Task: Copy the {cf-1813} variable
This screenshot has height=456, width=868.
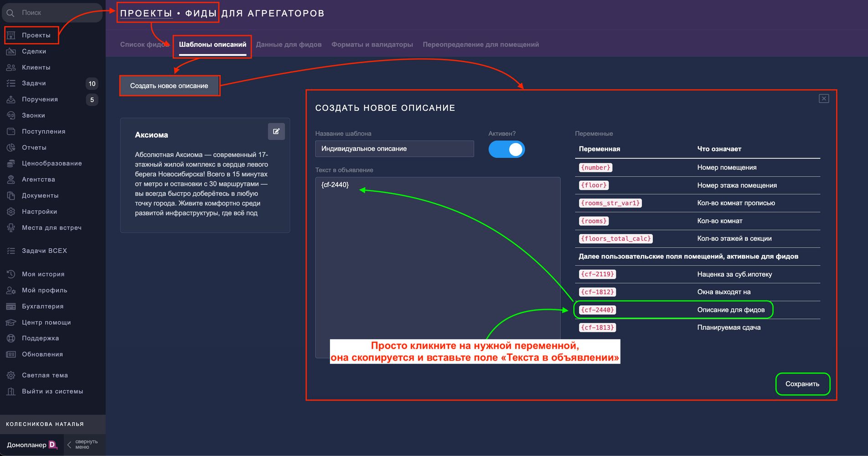Action: pyautogui.click(x=597, y=327)
